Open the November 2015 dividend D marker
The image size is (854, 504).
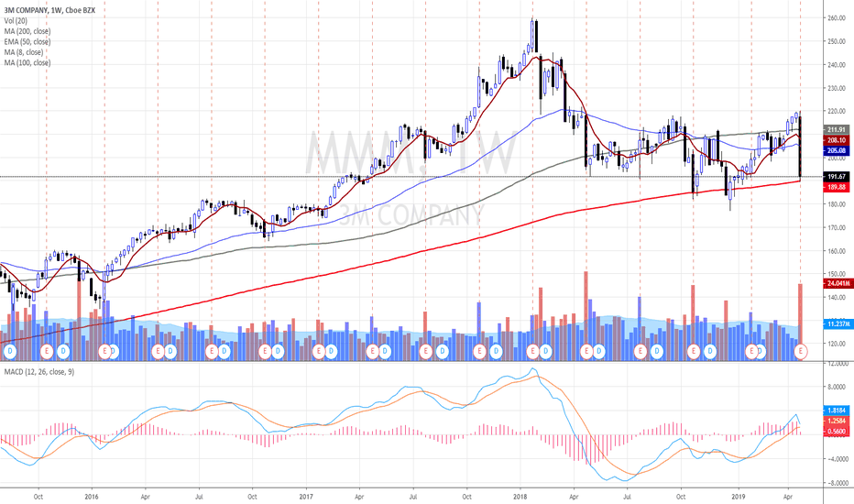[x=63, y=352]
